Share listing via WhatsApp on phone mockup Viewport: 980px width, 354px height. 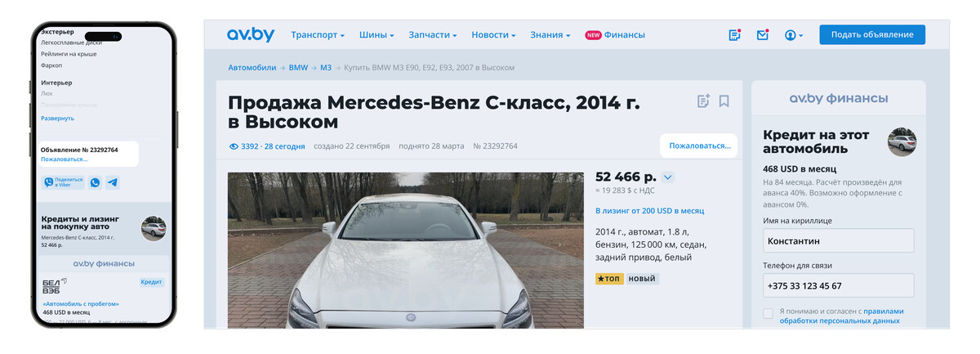coord(96,183)
